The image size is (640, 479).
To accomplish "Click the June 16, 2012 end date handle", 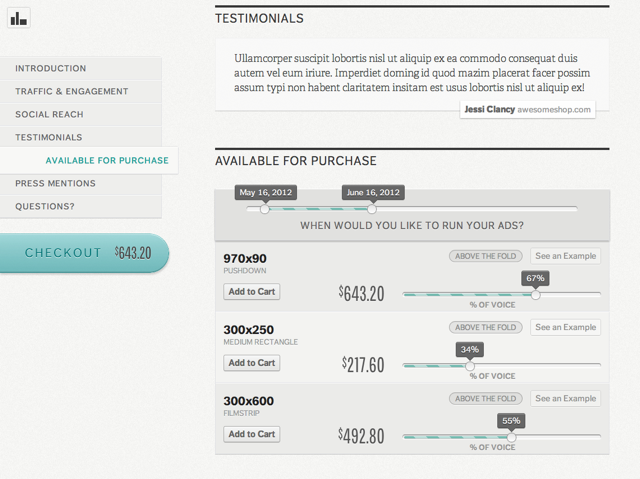I will coord(372,209).
